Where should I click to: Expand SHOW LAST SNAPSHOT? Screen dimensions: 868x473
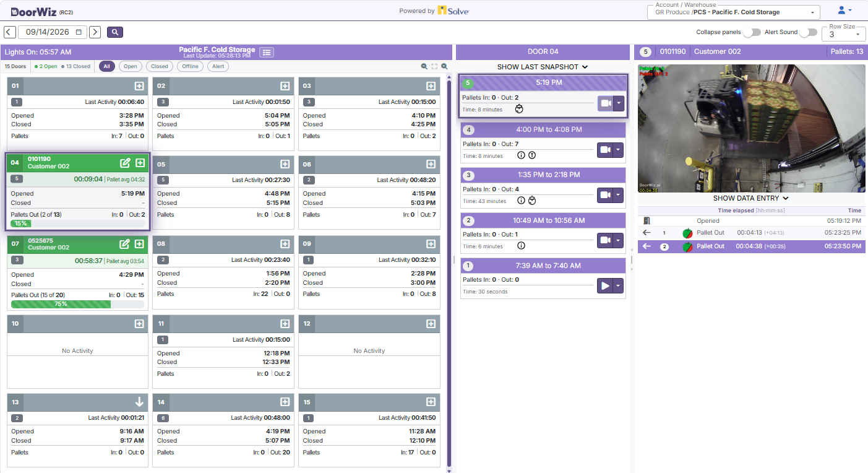[543, 67]
